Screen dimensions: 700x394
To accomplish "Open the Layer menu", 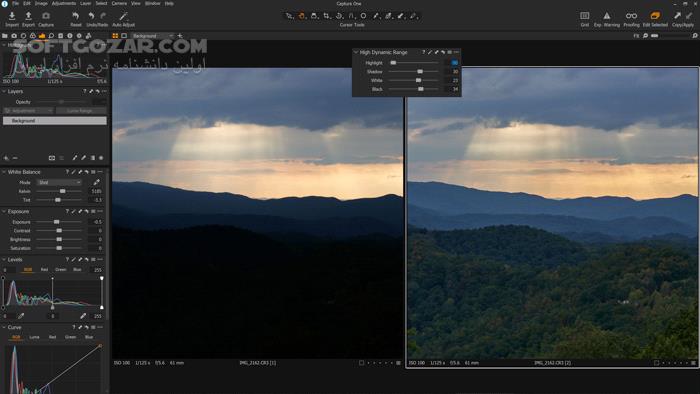I will tap(86, 3).
